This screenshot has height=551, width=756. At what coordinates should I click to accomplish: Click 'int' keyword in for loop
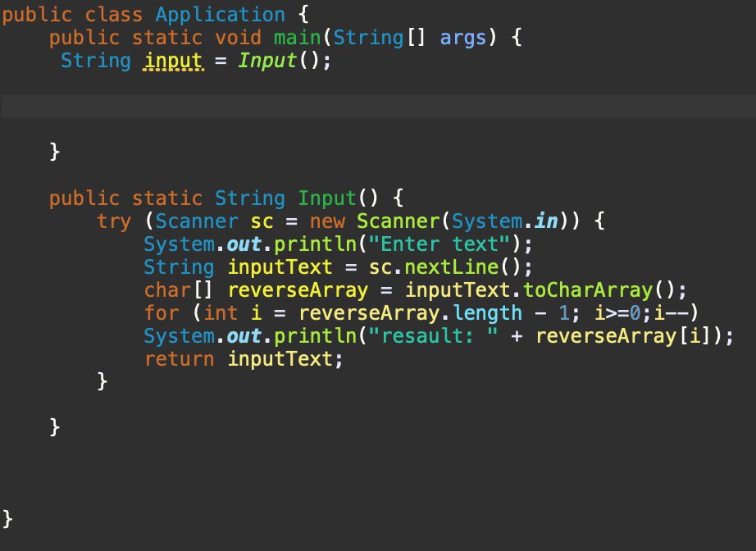click(221, 313)
